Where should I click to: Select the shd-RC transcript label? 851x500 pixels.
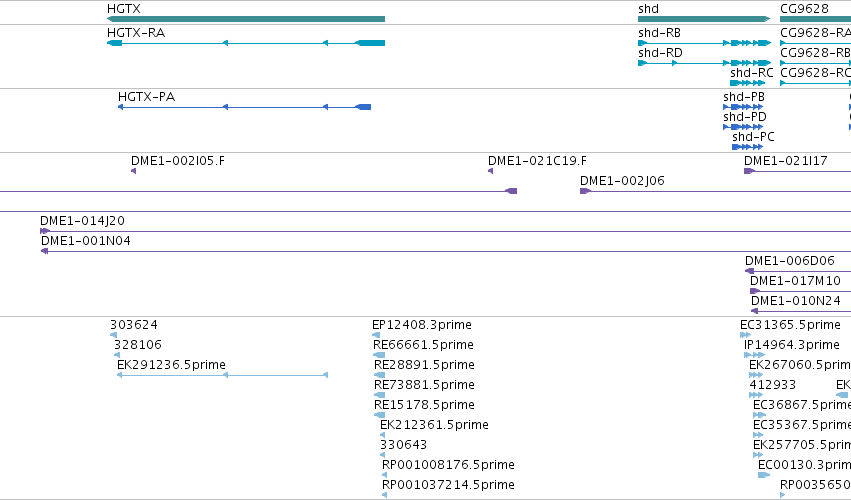(x=752, y=73)
